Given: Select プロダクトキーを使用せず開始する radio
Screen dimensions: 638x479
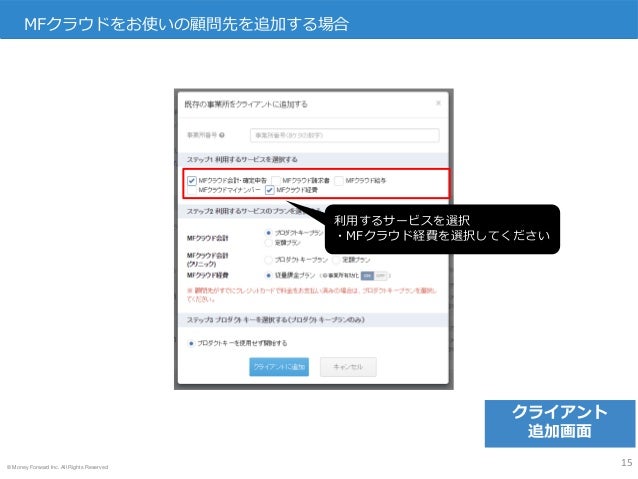Looking at the screenshot, I should click(x=191, y=343).
